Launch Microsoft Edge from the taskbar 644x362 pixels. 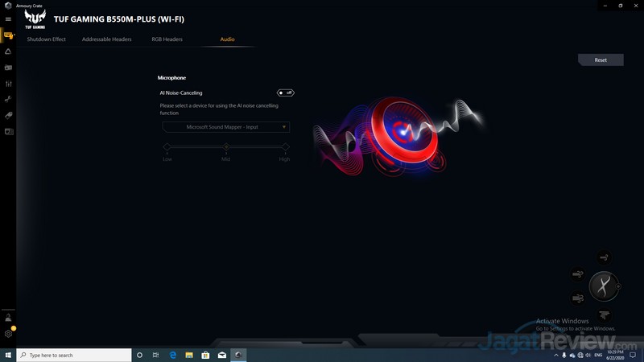click(x=173, y=355)
